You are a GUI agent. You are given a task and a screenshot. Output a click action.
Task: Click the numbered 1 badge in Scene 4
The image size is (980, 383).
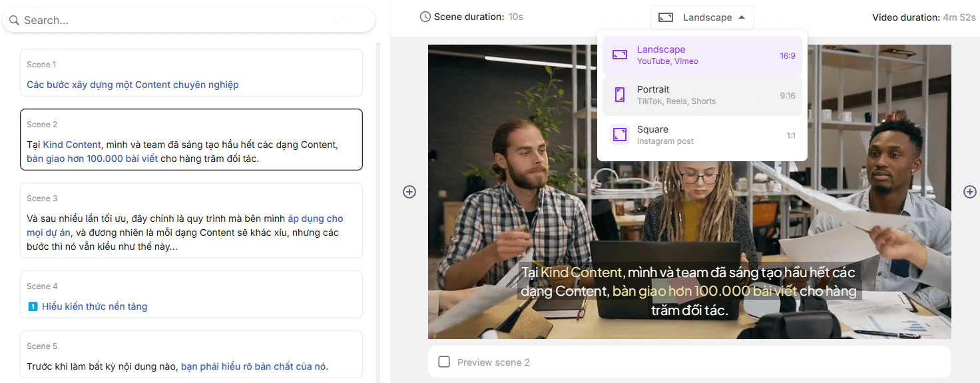pos(33,307)
